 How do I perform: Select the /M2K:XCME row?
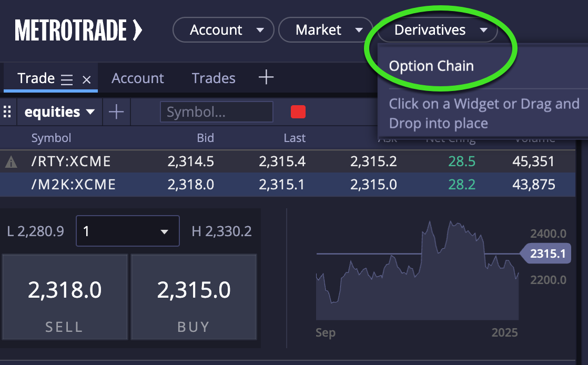[x=288, y=185]
